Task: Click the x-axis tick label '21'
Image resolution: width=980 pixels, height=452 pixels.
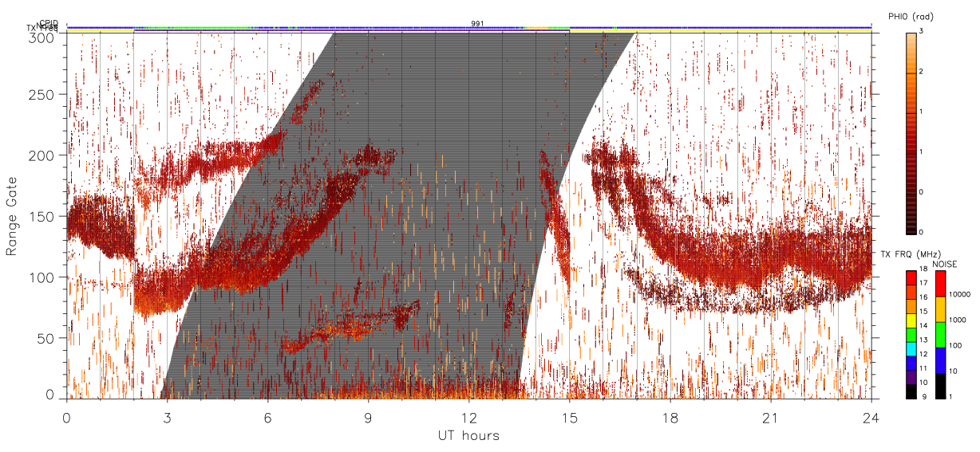Action: click(771, 417)
